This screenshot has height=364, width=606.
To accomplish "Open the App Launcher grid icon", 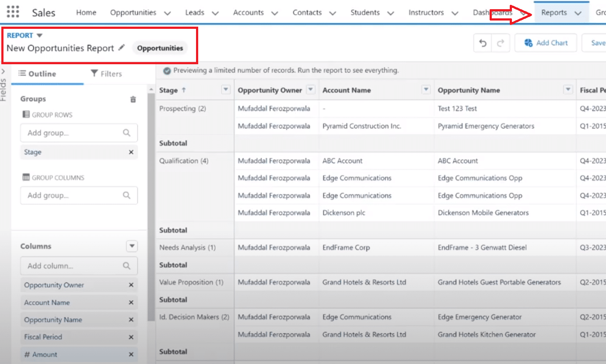I will (13, 12).
